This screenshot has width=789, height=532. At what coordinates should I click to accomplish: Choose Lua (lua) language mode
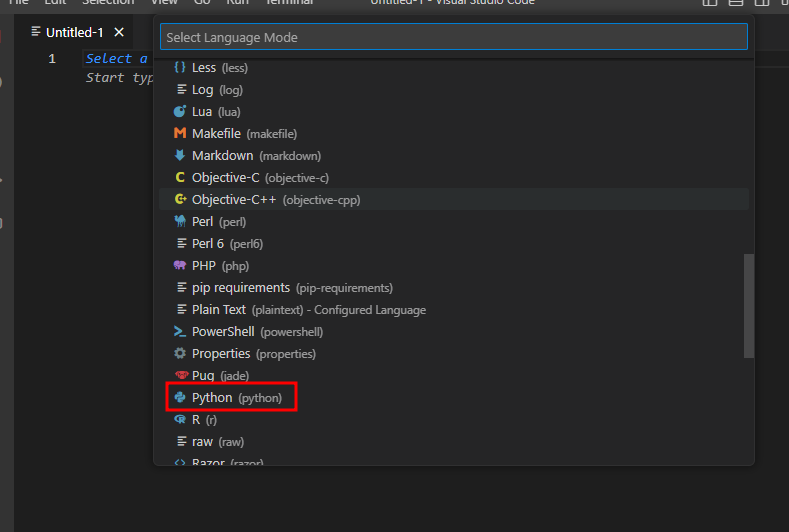tap(454, 111)
